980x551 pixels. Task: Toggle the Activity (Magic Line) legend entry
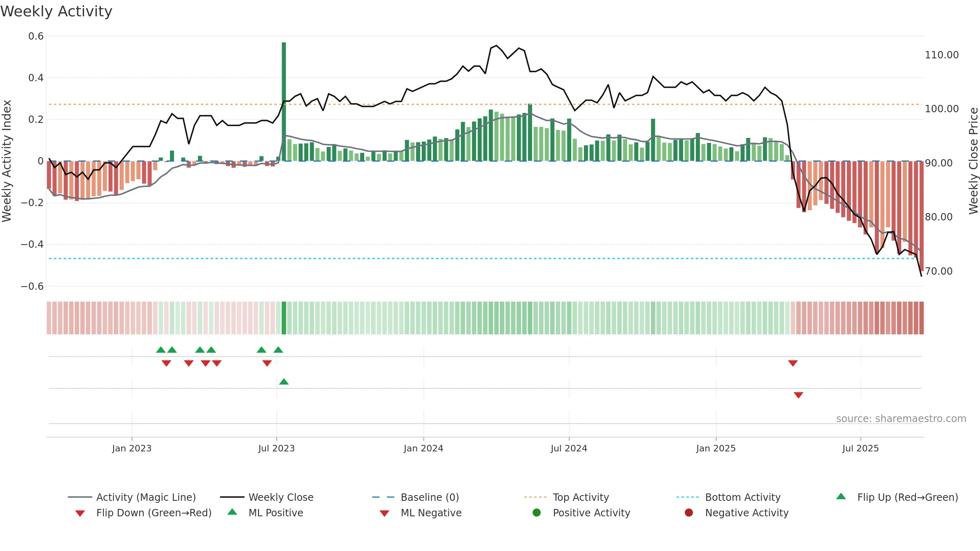coord(132,497)
